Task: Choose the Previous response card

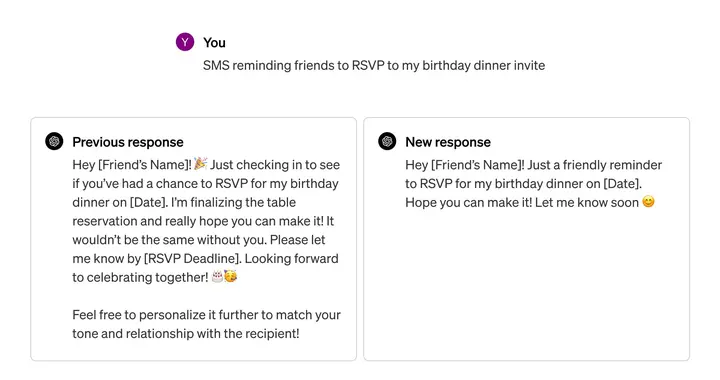Action: (x=193, y=239)
